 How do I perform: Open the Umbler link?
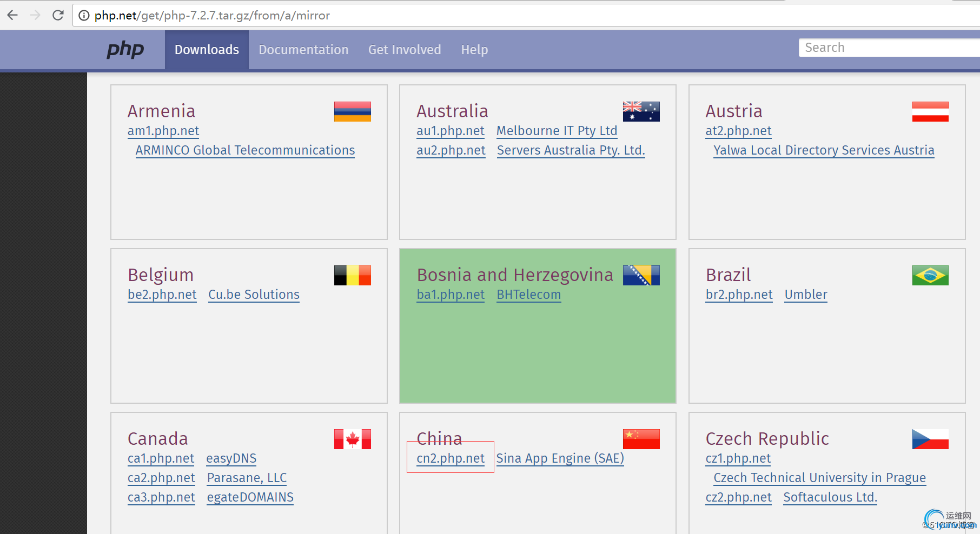tap(806, 295)
